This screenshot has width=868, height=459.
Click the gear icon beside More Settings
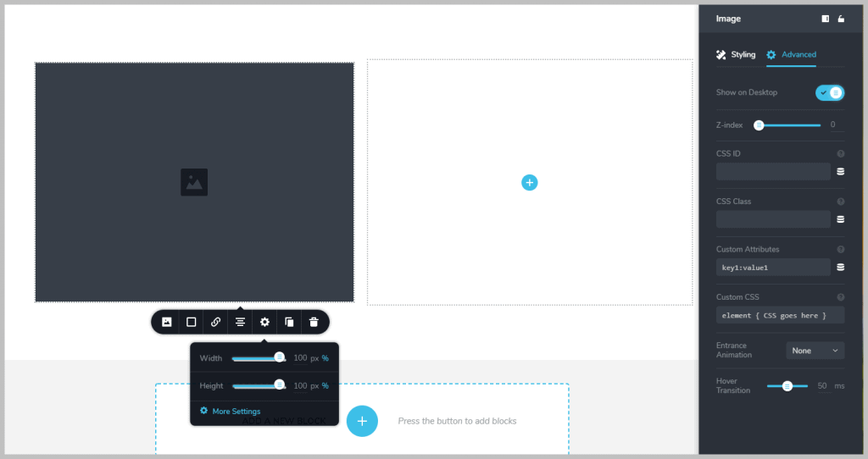point(203,411)
